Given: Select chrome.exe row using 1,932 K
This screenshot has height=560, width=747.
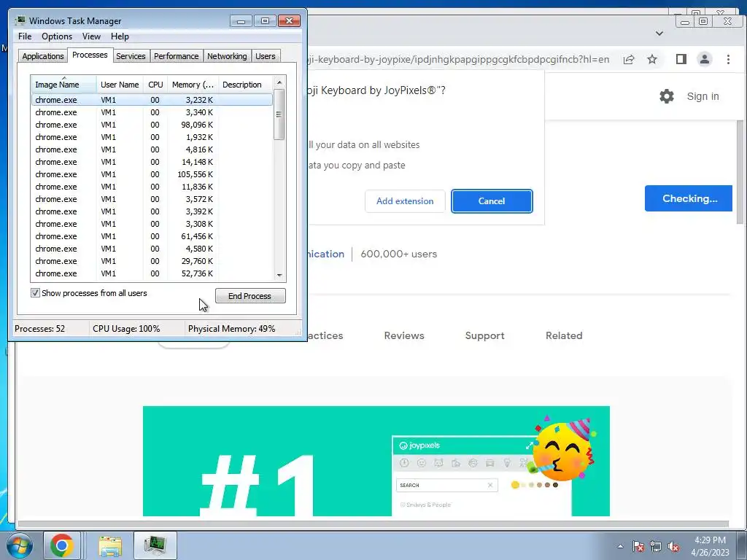Looking at the screenshot, I should click(x=152, y=137).
